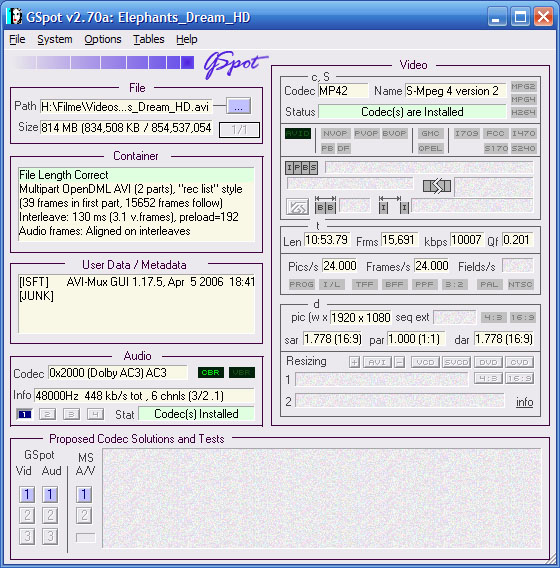This screenshot has height=568, width=560.
Task: Click the info link in Resizing
Action: [525, 402]
